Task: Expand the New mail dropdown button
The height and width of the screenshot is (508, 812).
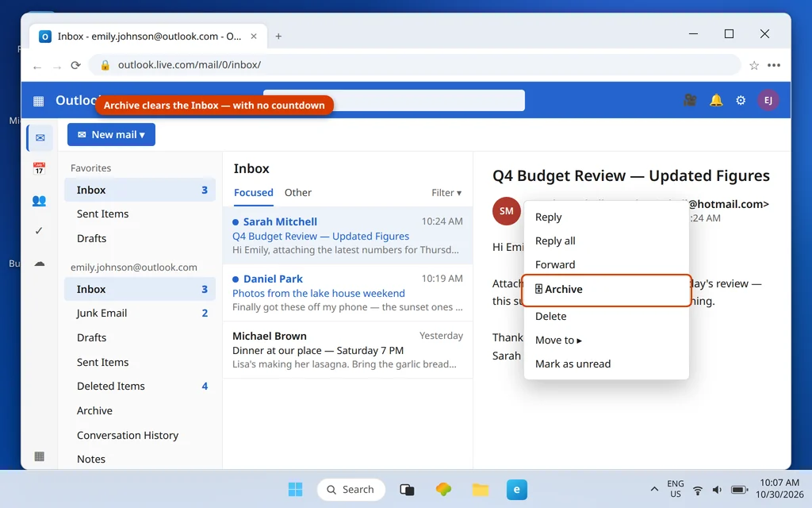Action: (111, 135)
